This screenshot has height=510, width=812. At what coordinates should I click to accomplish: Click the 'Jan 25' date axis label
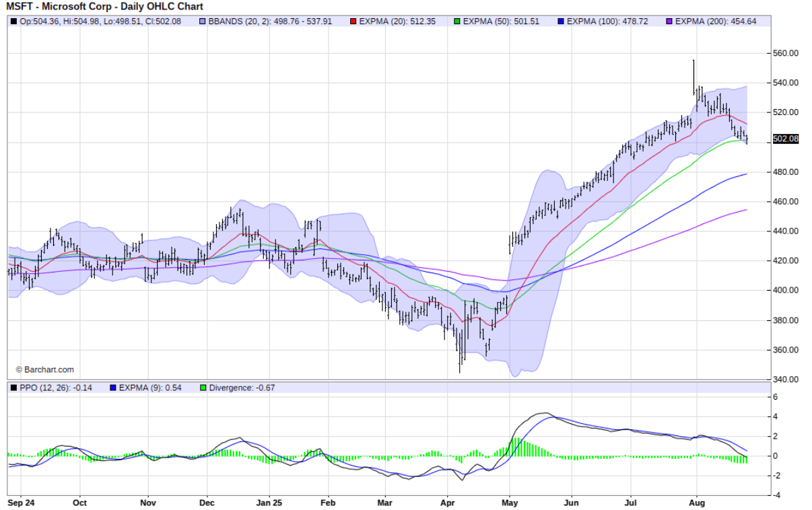point(269,503)
